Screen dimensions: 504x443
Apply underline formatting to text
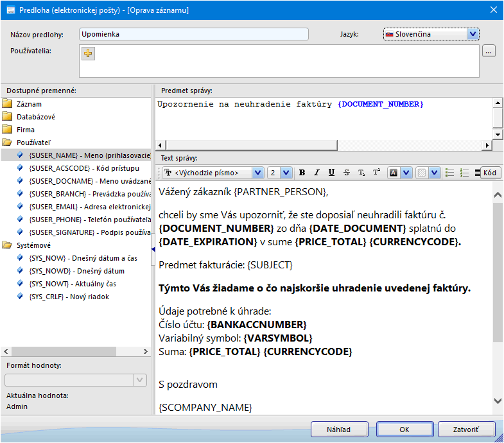[331, 173]
